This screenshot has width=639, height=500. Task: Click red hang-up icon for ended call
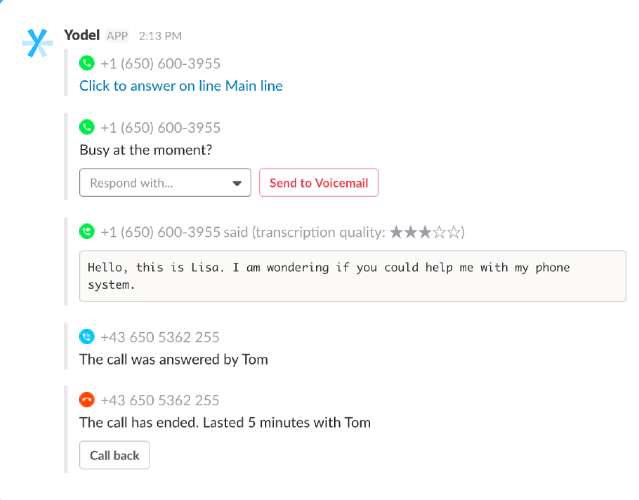point(87,400)
